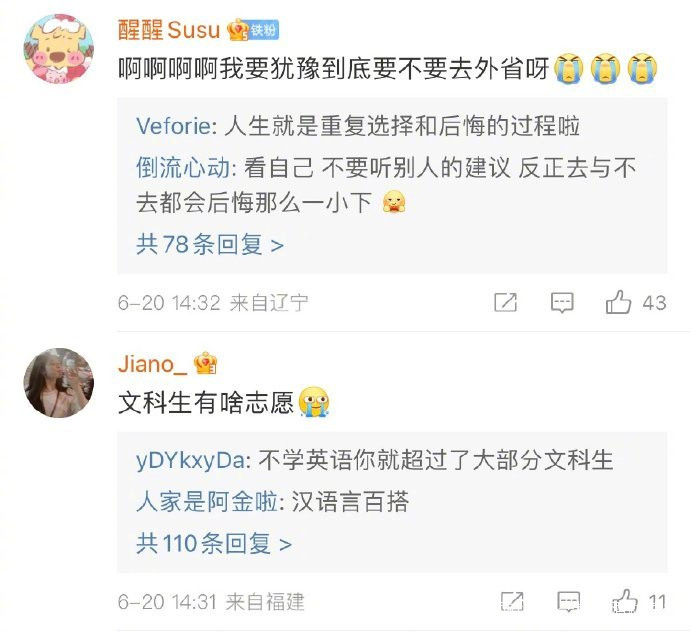Image resolution: width=690 pixels, height=632 pixels.
Task: Click the crown badge next to Jiano_
Action: (206, 364)
